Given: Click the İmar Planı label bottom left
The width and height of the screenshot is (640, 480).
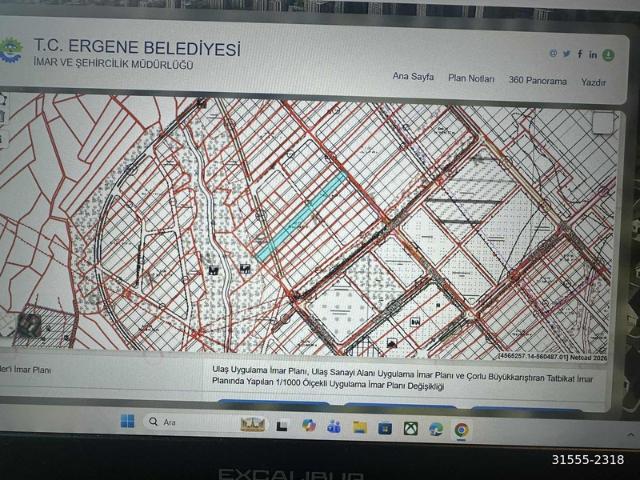Looking at the screenshot, I should tap(25, 370).
